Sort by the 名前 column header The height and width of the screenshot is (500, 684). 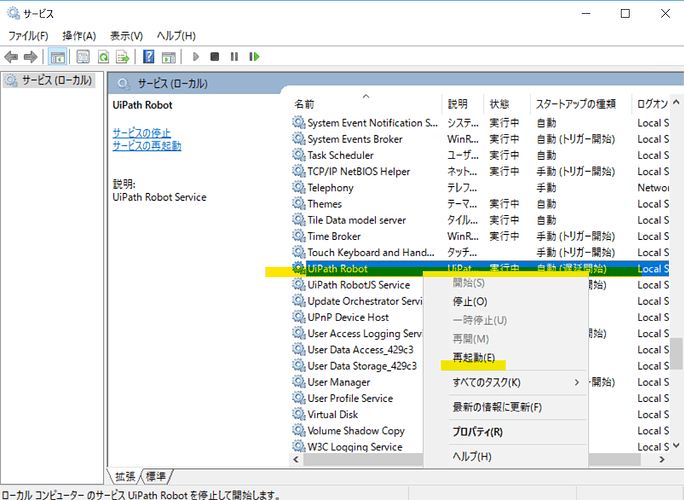pyautogui.click(x=366, y=104)
